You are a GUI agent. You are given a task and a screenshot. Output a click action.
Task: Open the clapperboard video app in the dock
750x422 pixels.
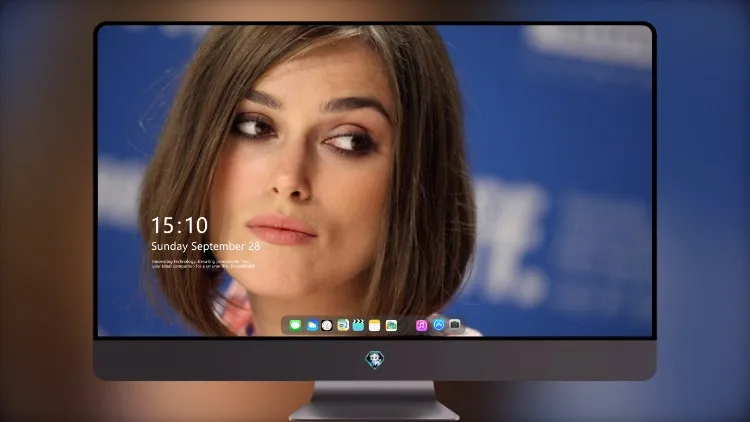tap(358, 325)
